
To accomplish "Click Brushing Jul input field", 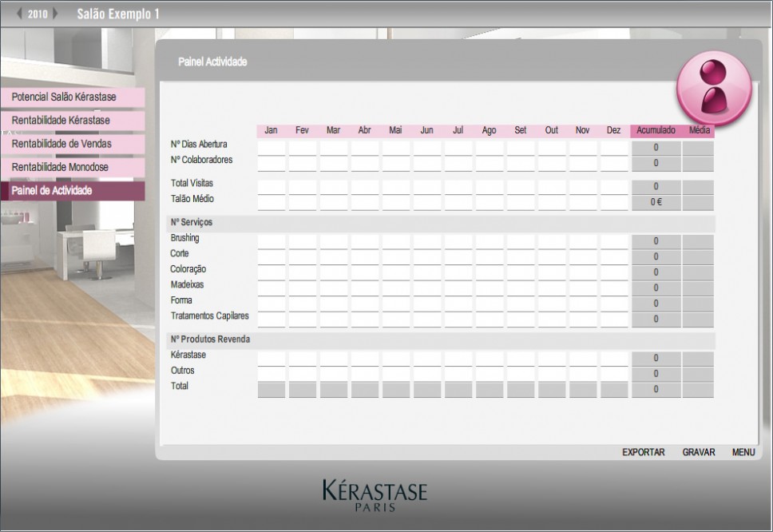I will coord(458,241).
